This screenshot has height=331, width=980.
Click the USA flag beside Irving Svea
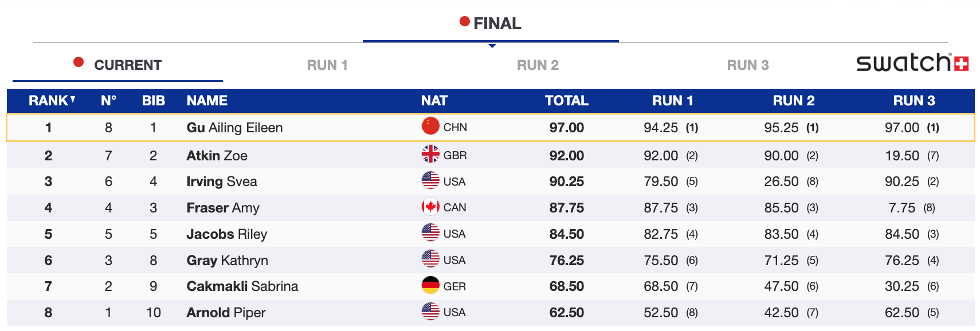[x=430, y=180]
